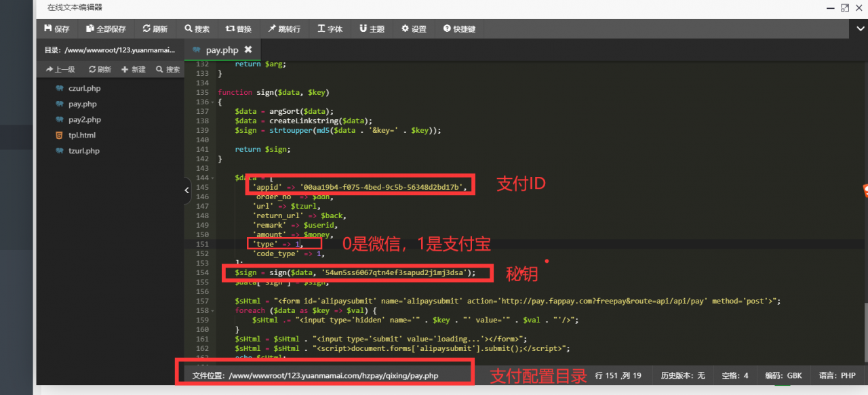Image resolution: width=868 pixels, height=395 pixels.
Task: Click 全部保存 to save all files
Action: click(x=106, y=29)
